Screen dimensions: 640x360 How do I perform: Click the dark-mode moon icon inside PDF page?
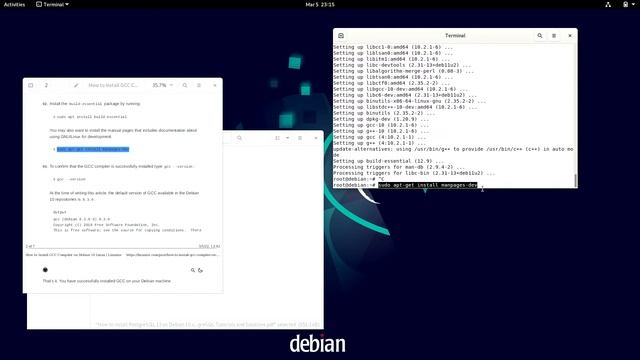pyautogui.click(x=200, y=270)
